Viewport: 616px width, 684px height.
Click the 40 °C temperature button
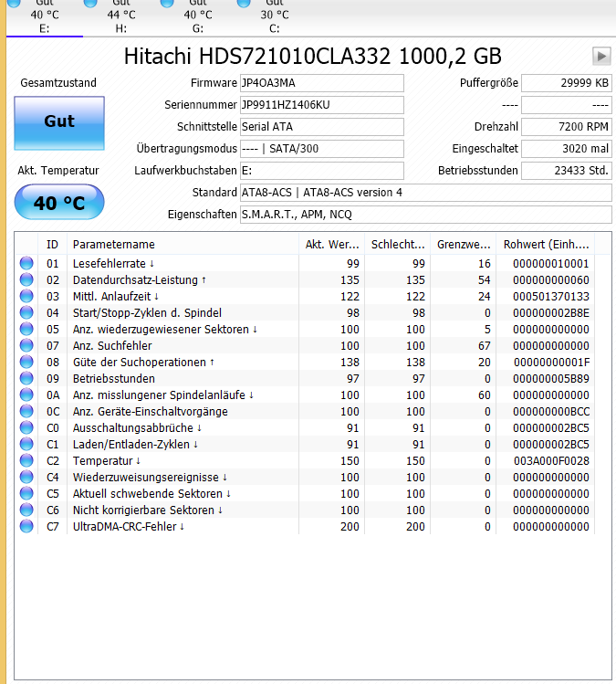(59, 202)
